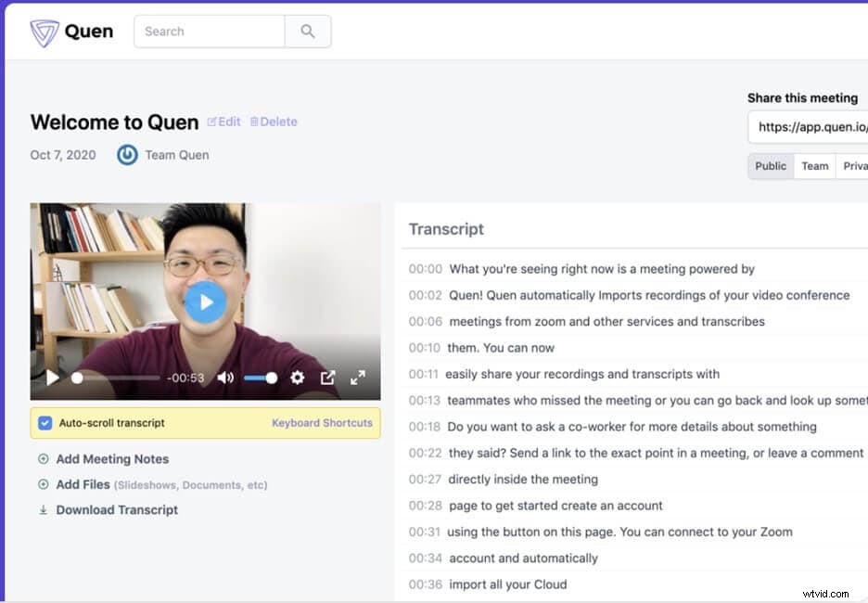Select the Team sharing tab
This screenshot has height=603, width=868.
pos(814,166)
